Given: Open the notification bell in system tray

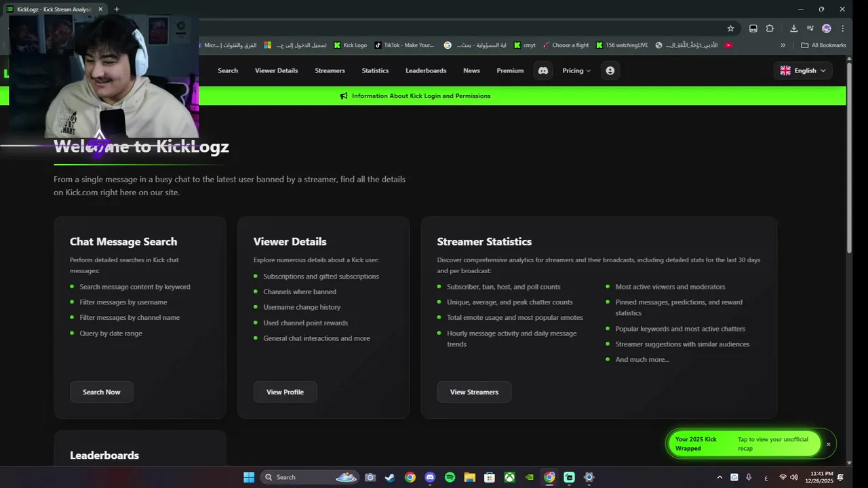Looking at the screenshot, I should [840, 477].
